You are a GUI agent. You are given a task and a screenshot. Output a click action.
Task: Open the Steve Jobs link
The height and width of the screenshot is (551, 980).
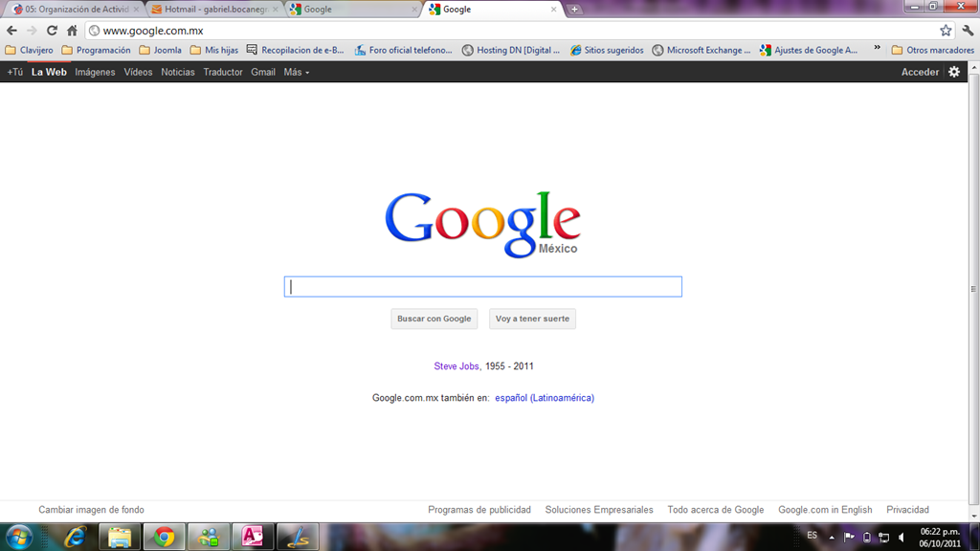[x=457, y=366]
